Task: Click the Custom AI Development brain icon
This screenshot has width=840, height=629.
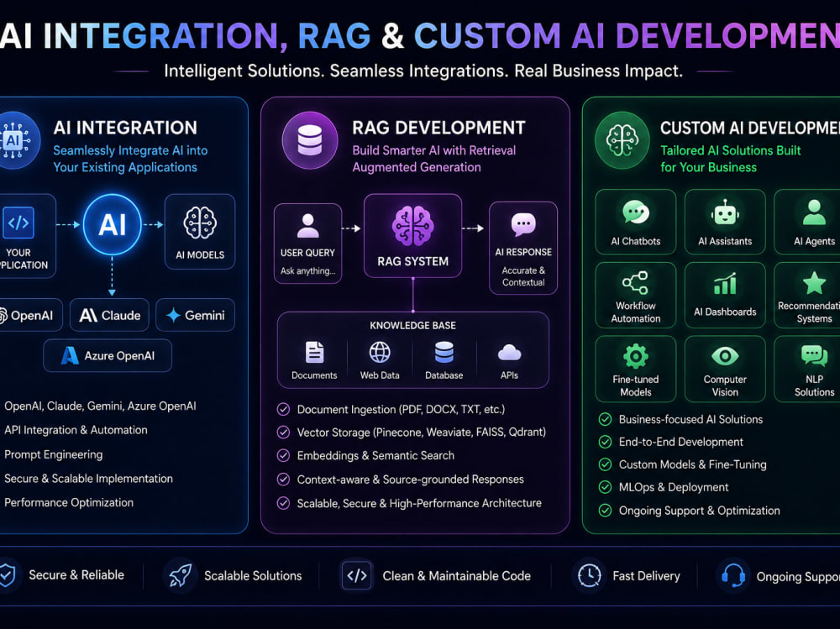Action: point(622,140)
